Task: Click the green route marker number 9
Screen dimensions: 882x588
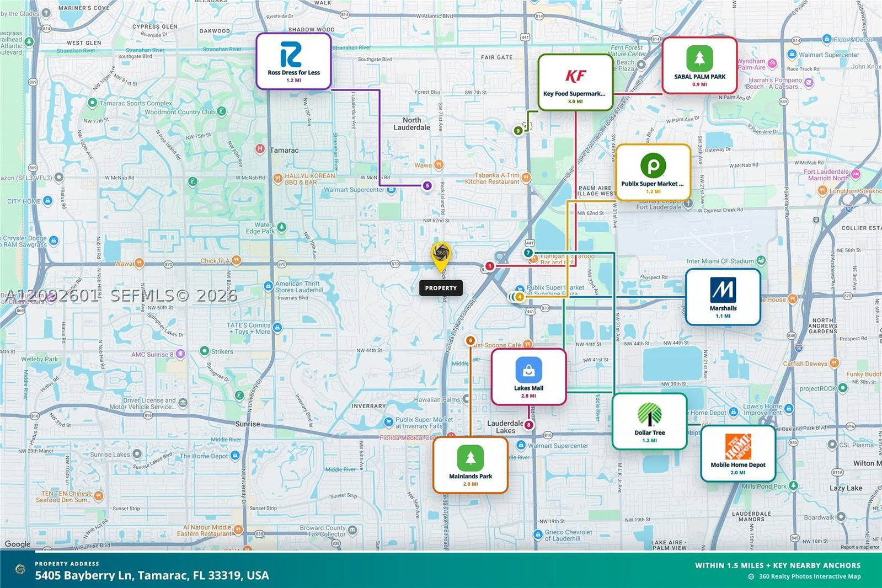Action: (x=518, y=131)
